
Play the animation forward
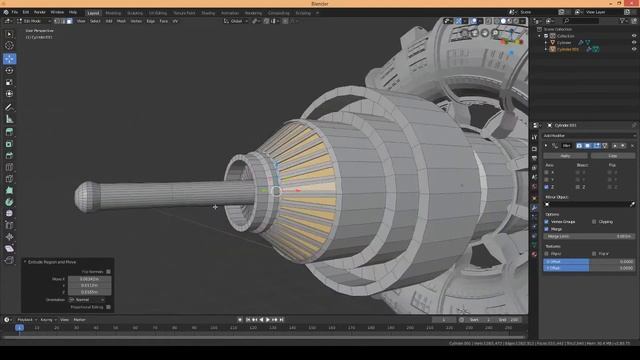(x=268, y=320)
